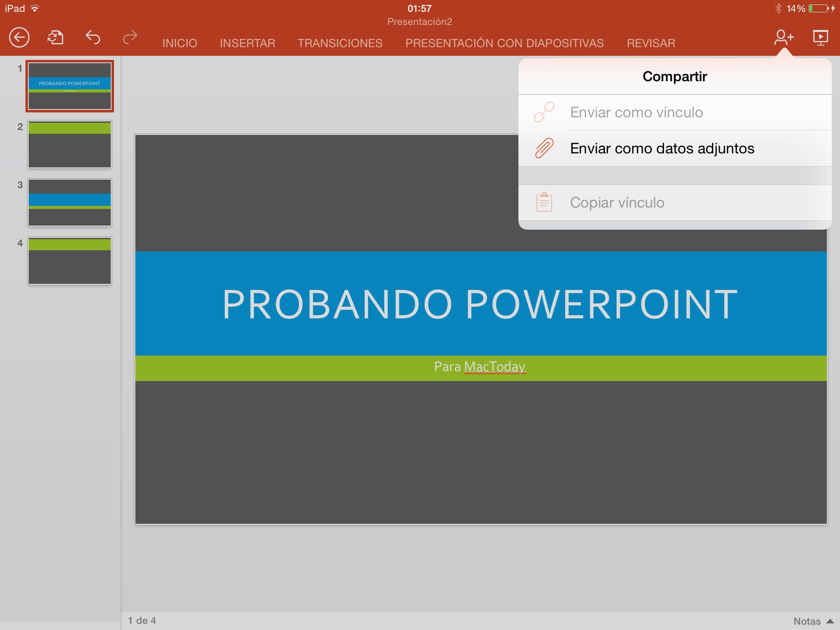Click the paperclip attachment icon
840x630 pixels.
tap(544, 148)
